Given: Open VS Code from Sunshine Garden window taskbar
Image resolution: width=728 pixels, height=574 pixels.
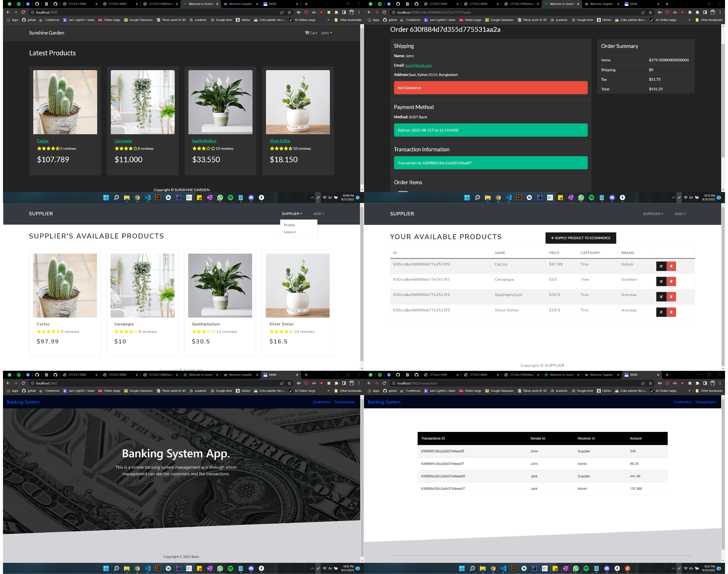Looking at the screenshot, I should pyautogui.click(x=148, y=198).
